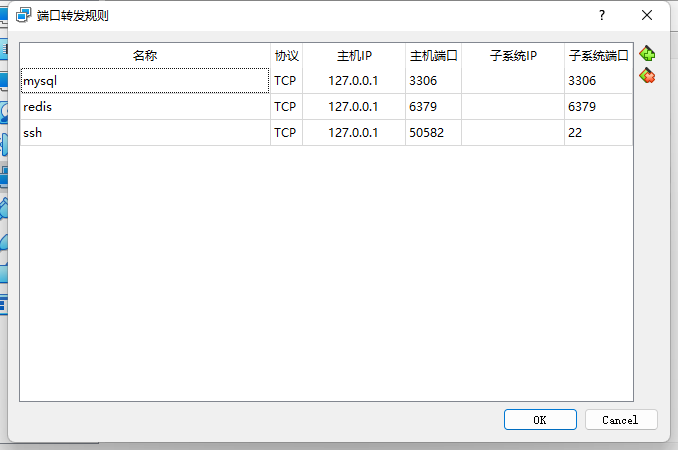Select guest port 3306 cell
Viewport: 678px width, 450px height.
(x=598, y=81)
